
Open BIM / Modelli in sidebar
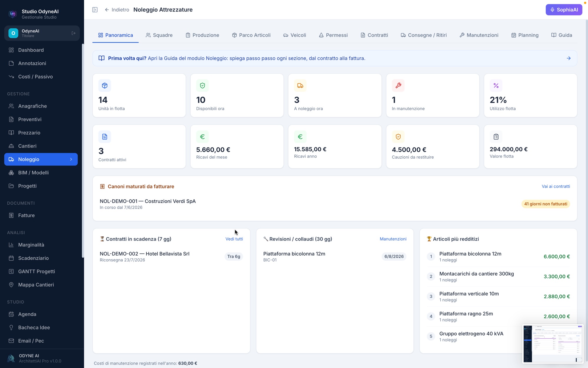(41, 173)
